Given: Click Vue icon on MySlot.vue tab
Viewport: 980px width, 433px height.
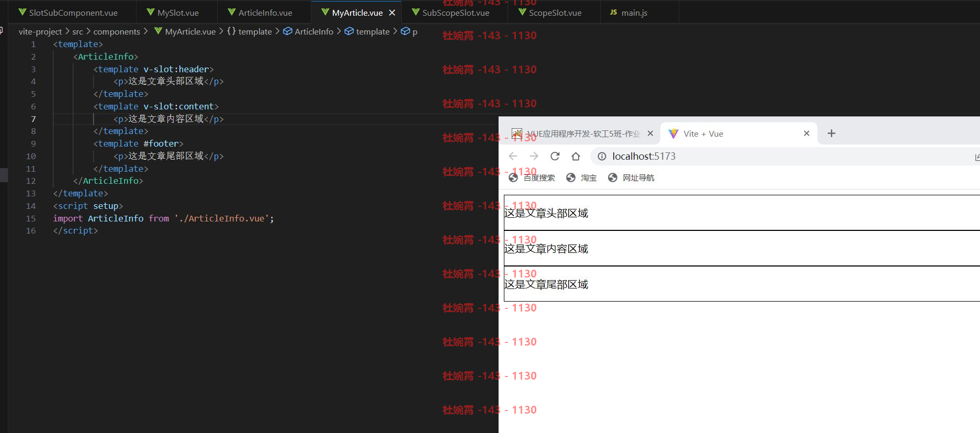Looking at the screenshot, I should [x=151, y=12].
